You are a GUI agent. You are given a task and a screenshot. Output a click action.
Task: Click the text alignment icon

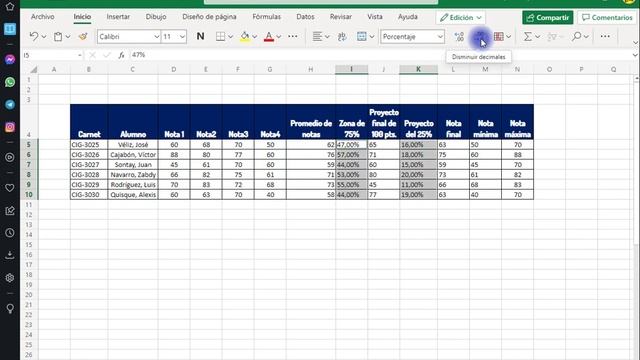click(x=317, y=36)
